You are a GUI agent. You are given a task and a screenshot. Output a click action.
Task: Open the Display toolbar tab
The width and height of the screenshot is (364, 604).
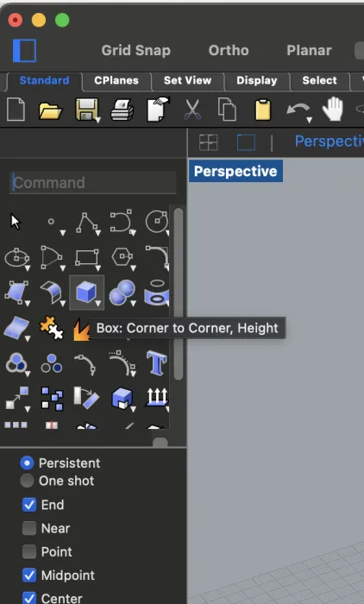[257, 80]
